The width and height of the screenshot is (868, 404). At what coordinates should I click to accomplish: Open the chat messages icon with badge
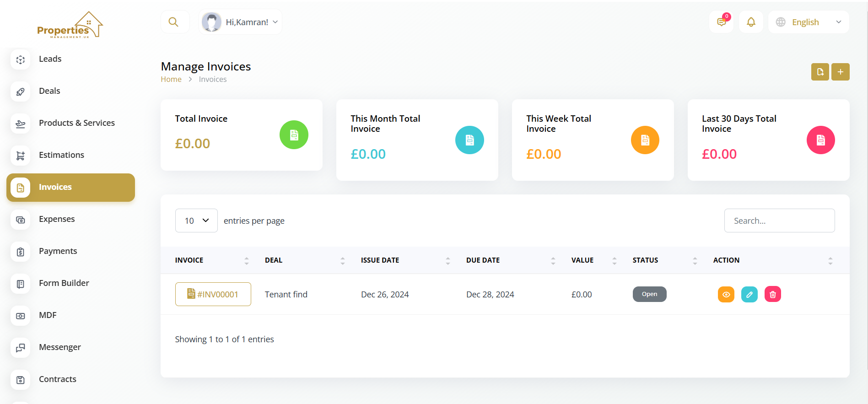tap(721, 22)
